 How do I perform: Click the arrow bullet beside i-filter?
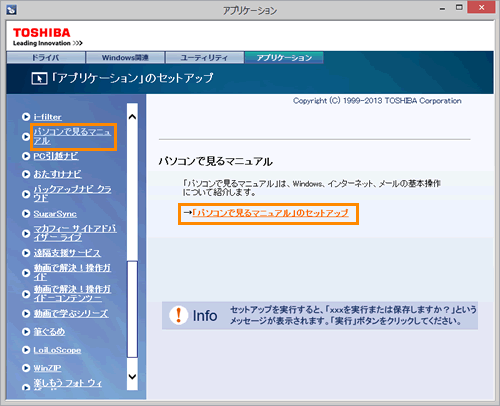point(26,117)
